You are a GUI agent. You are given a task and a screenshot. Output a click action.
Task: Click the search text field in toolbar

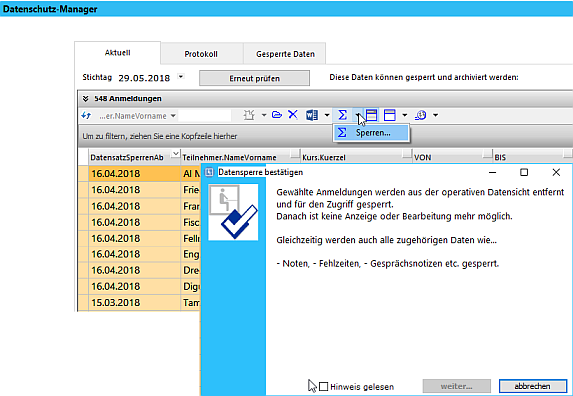click(205, 116)
